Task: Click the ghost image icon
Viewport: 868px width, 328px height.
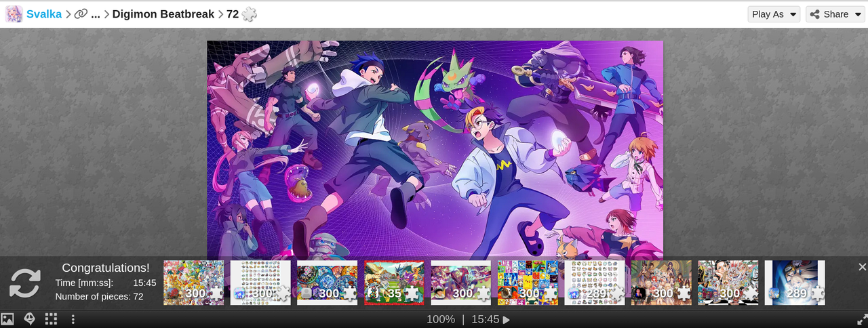Action: (x=29, y=319)
